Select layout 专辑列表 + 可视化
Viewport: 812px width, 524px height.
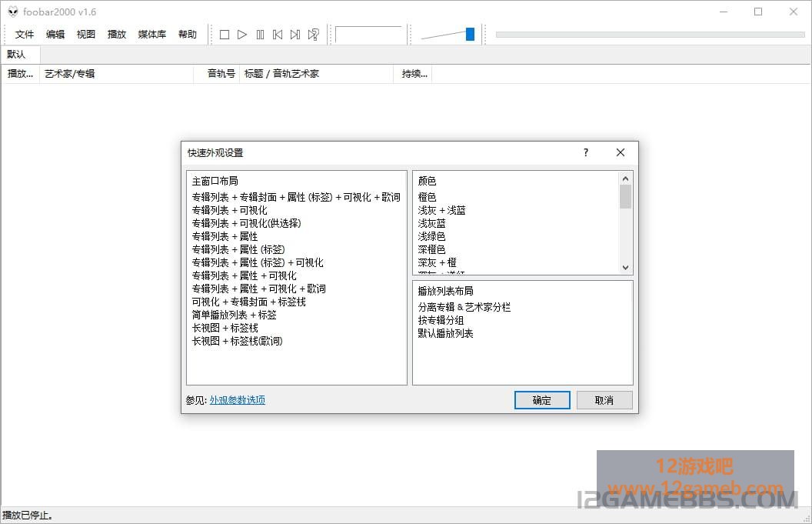[x=229, y=210]
